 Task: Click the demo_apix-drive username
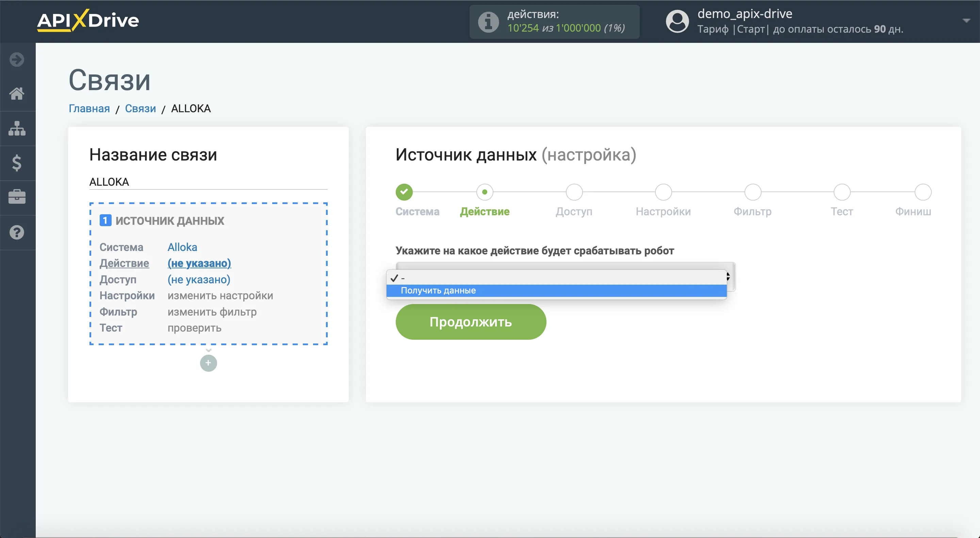(745, 14)
